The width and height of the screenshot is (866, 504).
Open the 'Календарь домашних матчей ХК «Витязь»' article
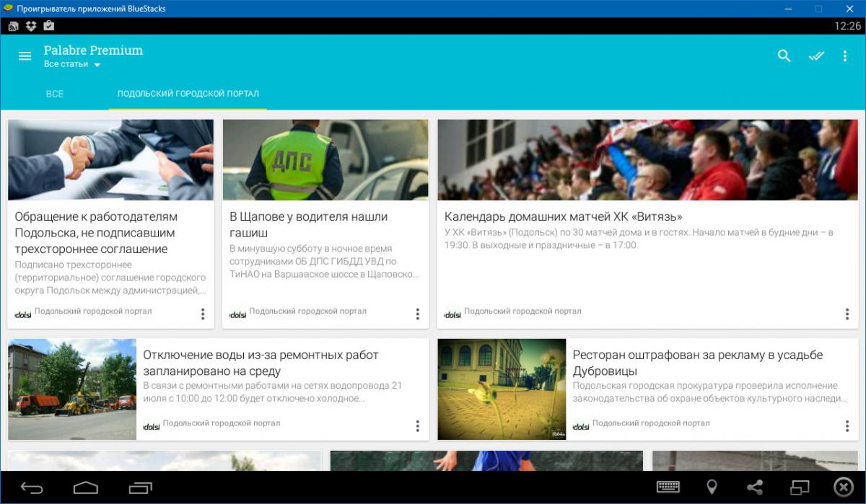pos(563,217)
